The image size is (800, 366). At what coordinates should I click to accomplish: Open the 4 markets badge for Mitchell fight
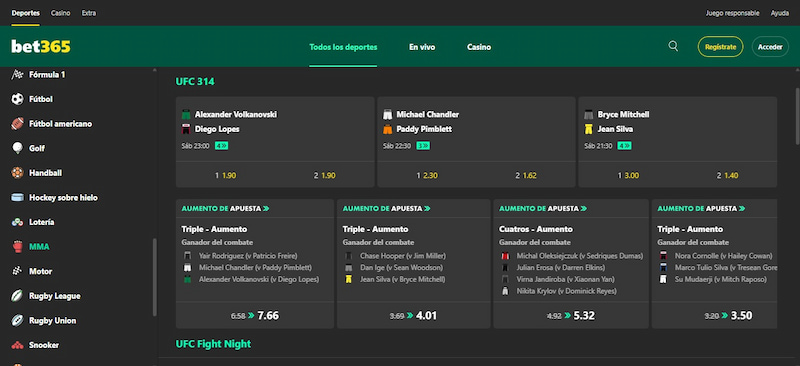click(x=624, y=146)
